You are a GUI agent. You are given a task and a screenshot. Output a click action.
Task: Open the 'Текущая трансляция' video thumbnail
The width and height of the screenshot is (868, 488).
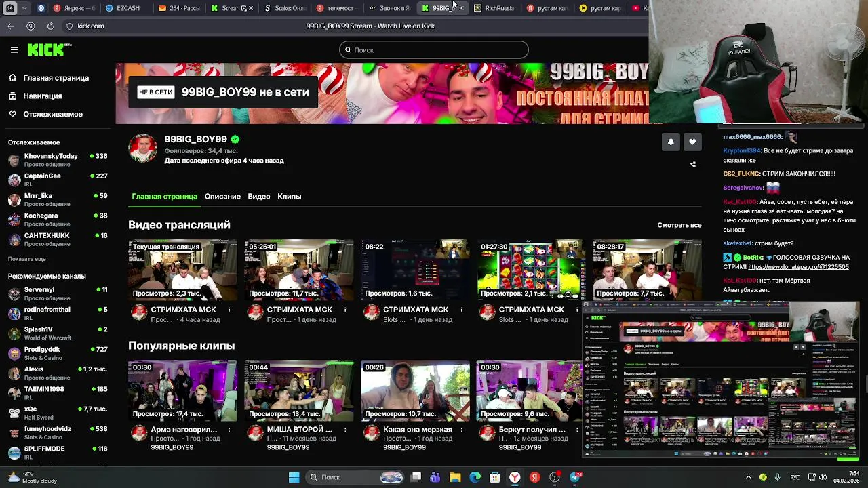[x=183, y=270]
